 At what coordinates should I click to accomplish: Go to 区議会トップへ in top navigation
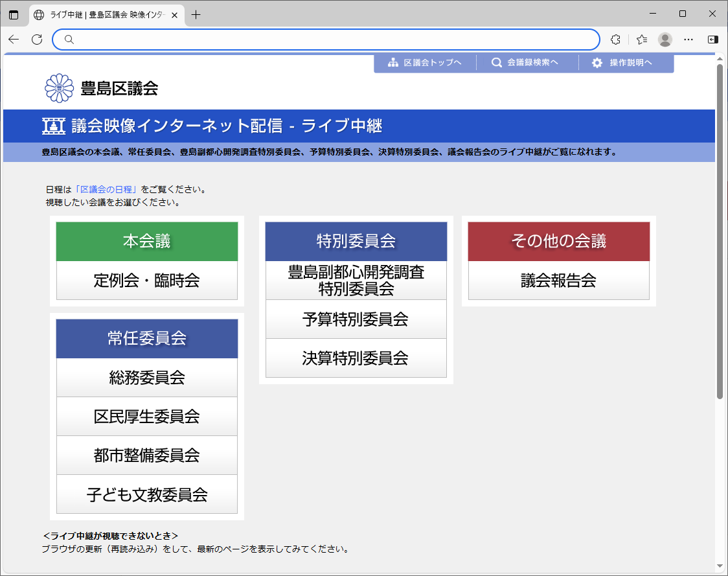point(425,63)
